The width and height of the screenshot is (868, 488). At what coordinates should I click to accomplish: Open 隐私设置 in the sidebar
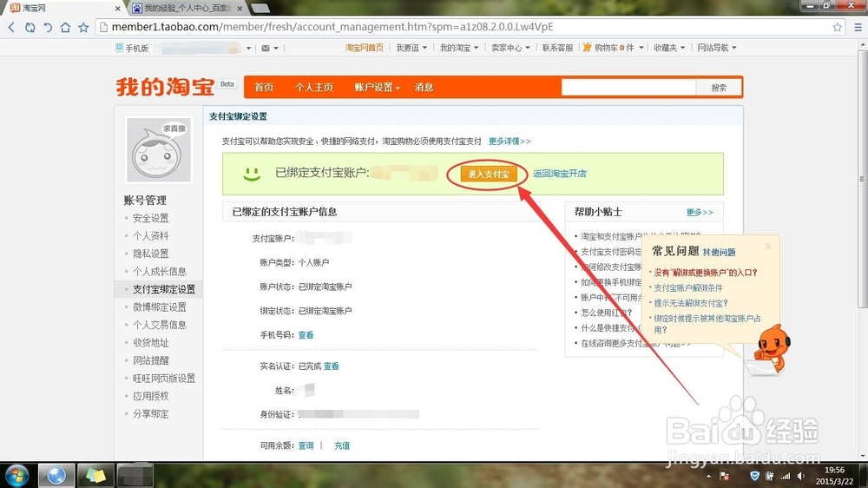(x=150, y=254)
